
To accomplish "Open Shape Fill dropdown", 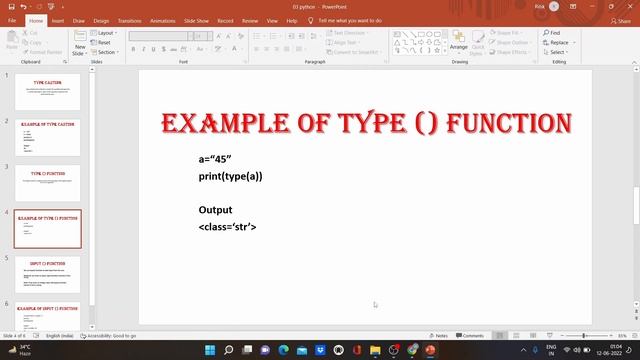I will coord(505,33).
